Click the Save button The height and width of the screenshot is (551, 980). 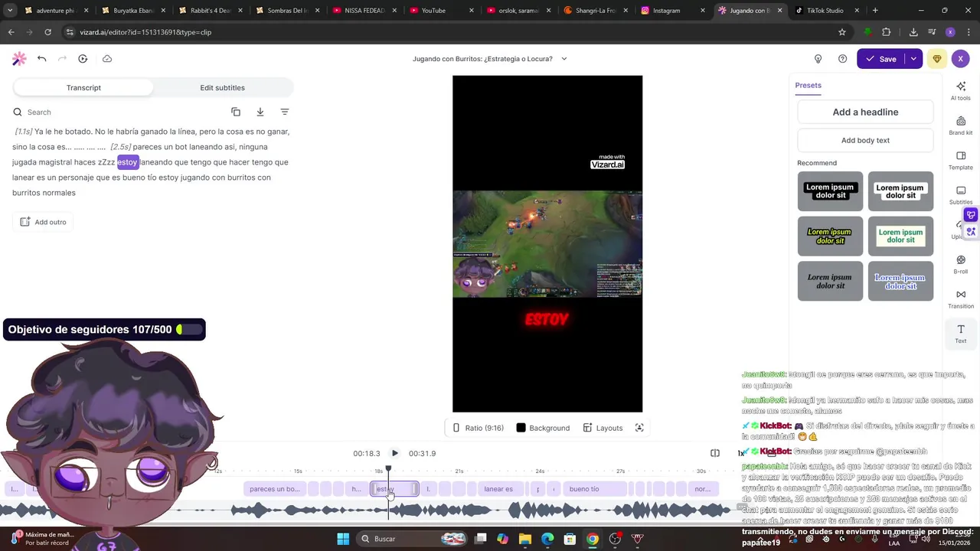881,59
